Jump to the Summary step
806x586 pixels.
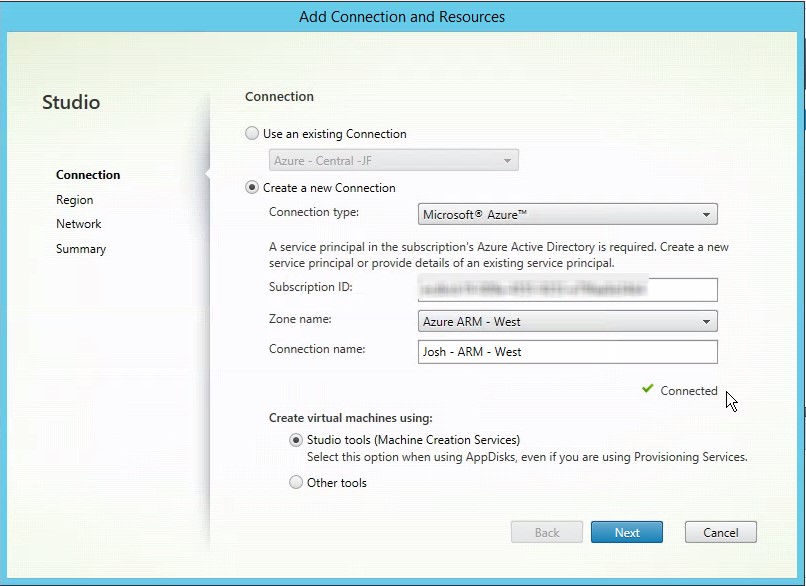point(81,249)
